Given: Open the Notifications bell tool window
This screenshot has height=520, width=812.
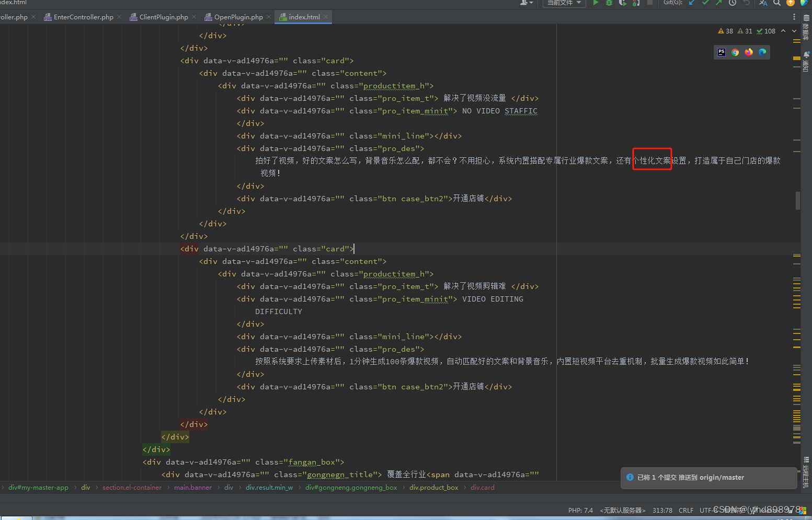Looking at the screenshot, I should pos(806,62).
